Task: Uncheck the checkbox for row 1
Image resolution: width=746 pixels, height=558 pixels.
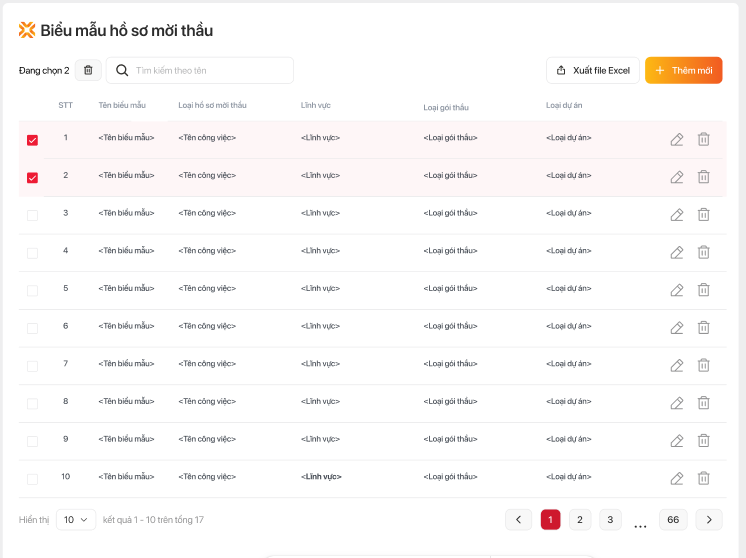Action: (32, 140)
